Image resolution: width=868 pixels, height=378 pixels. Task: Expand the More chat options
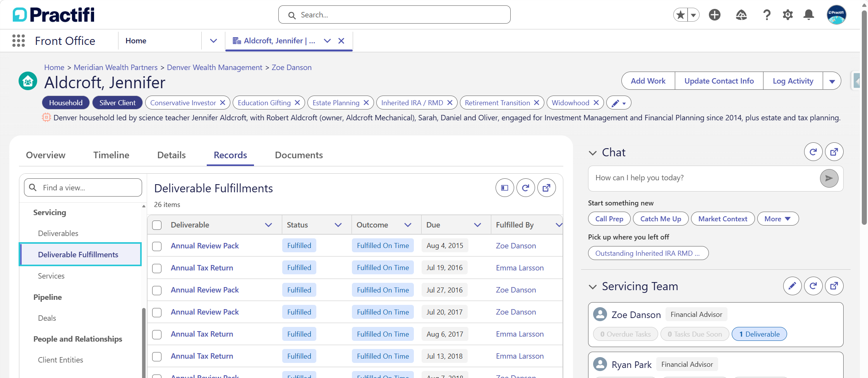coord(778,219)
